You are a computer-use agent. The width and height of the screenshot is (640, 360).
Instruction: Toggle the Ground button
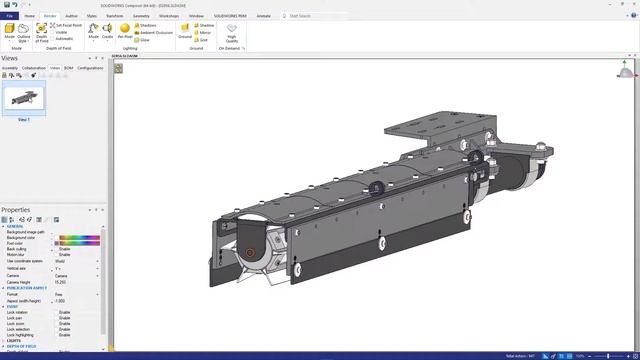point(185,31)
